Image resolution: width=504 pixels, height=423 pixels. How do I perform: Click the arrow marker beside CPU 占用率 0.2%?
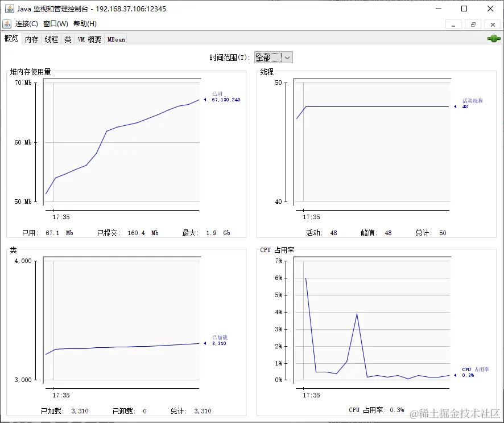tap(455, 374)
